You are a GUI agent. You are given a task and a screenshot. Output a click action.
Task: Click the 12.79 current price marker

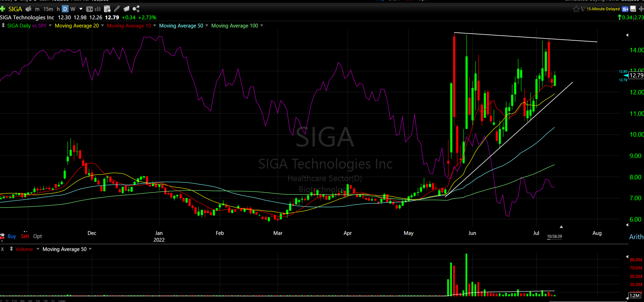click(x=636, y=75)
